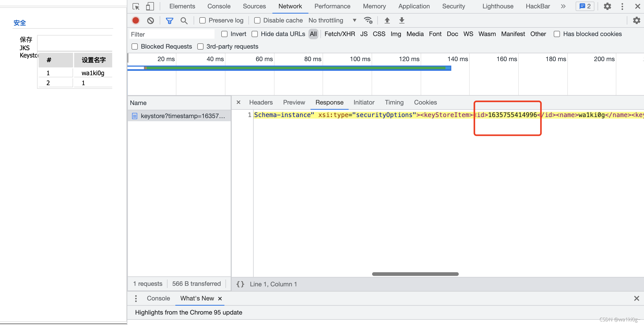This screenshot has width=644, height=325.
Task: Show the request Headers tab
Action: click(261, 102)
